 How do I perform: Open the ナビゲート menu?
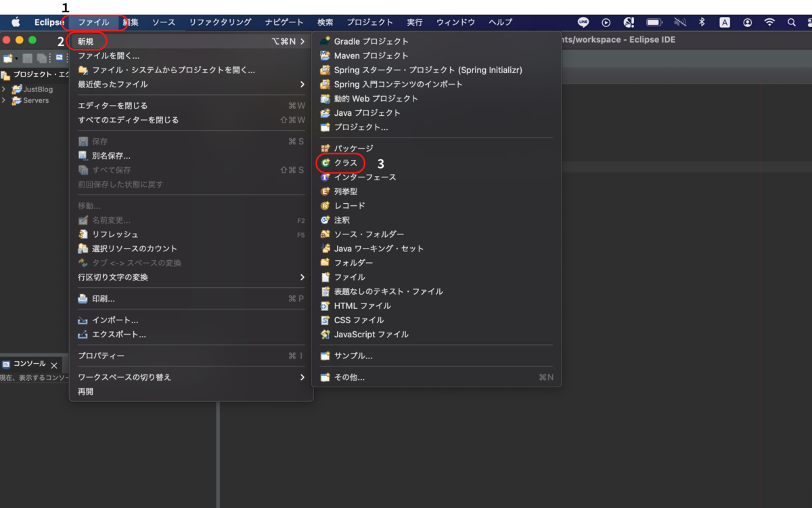point(284,22)
